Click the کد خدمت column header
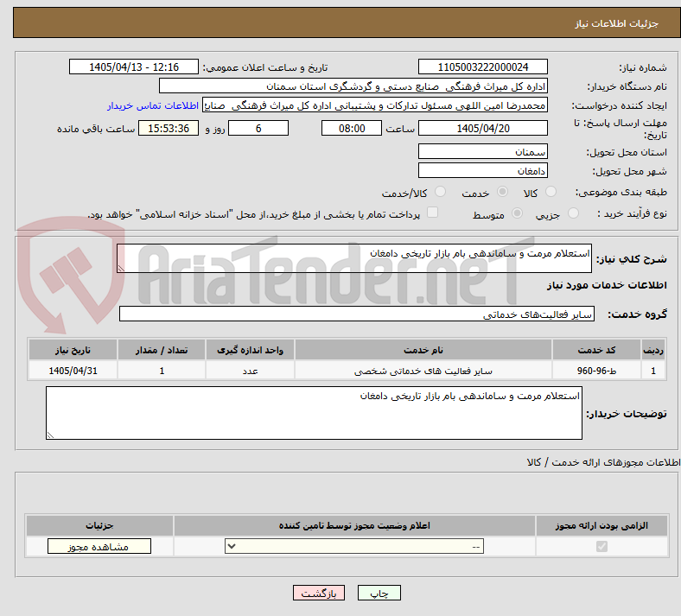681x616 pixels. click(597, 350)
